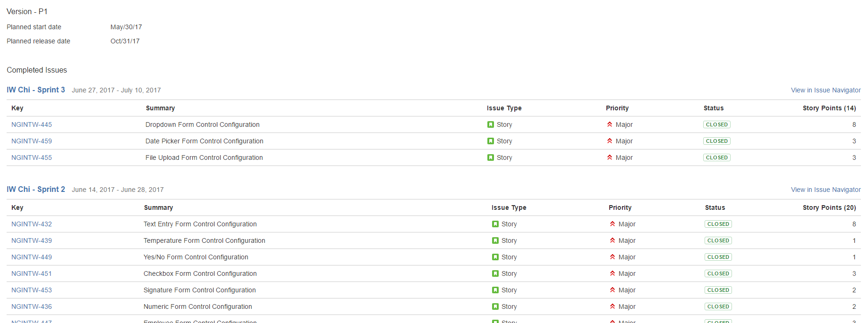
Task: Click the date range June 27, 2017 - July 10, 2017
Action: click(116, 90)
